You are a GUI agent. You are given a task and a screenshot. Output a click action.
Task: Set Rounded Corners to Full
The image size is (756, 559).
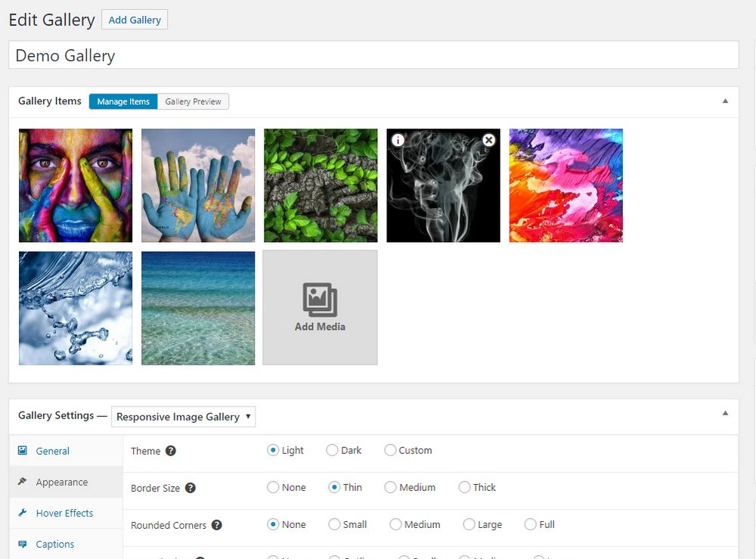531,524
